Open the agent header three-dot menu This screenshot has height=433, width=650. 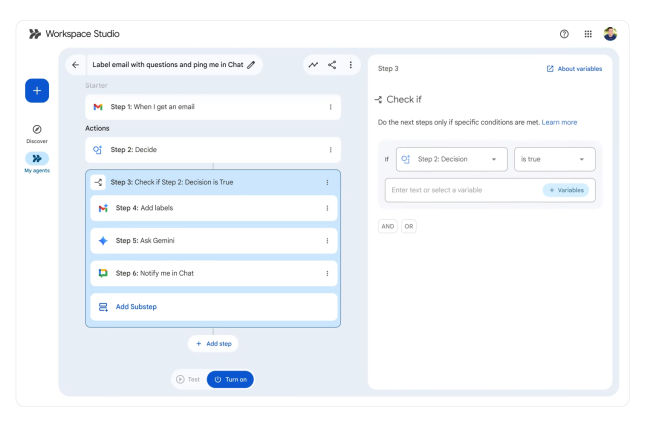pos(350,65)
